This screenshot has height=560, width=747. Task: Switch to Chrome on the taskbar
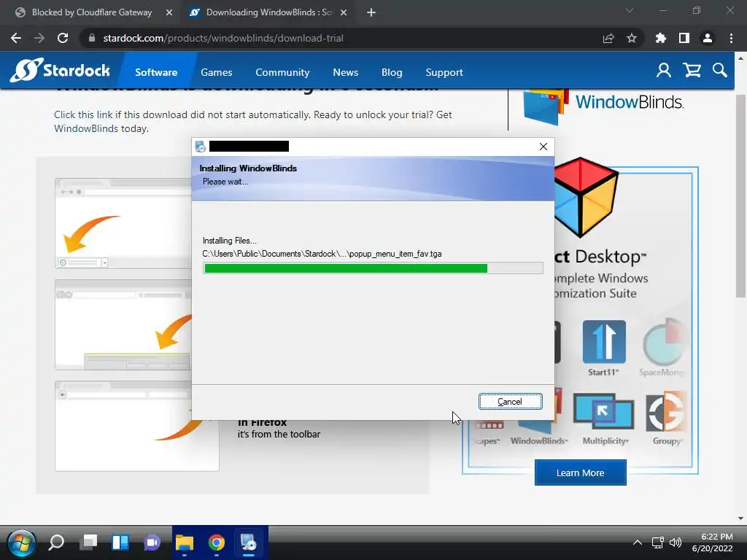pos(216,542)
